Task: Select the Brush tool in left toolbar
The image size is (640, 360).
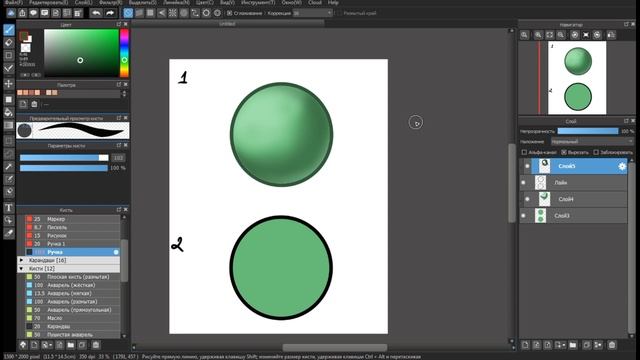Action: [x=9, y=30]
